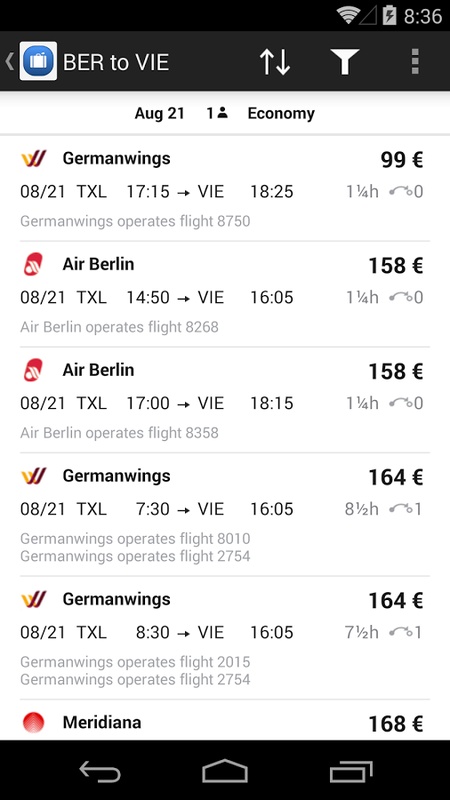
Task: Open the recent apps navigation button
Action: (x=351, y=771)
